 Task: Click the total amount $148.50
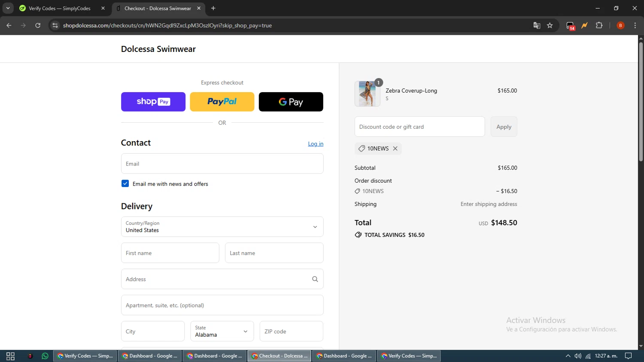click(504, 223)
